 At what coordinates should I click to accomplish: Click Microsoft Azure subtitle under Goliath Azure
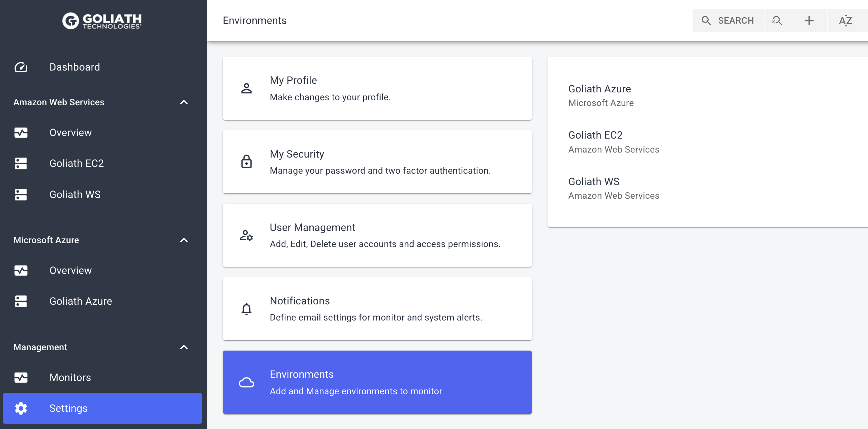[x=601, y=103]
